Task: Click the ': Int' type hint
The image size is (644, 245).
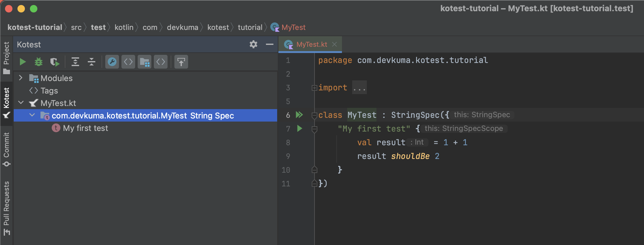Action: (x=417, y=142)
